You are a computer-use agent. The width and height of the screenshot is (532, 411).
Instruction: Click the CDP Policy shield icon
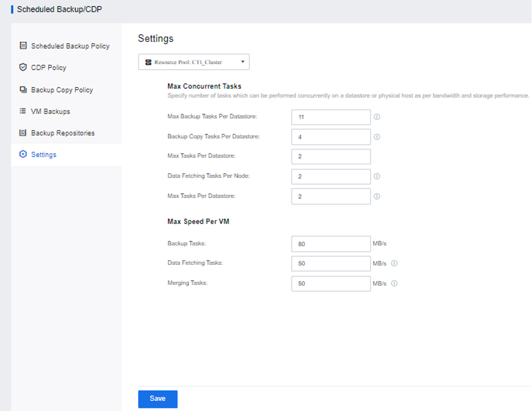23,67
